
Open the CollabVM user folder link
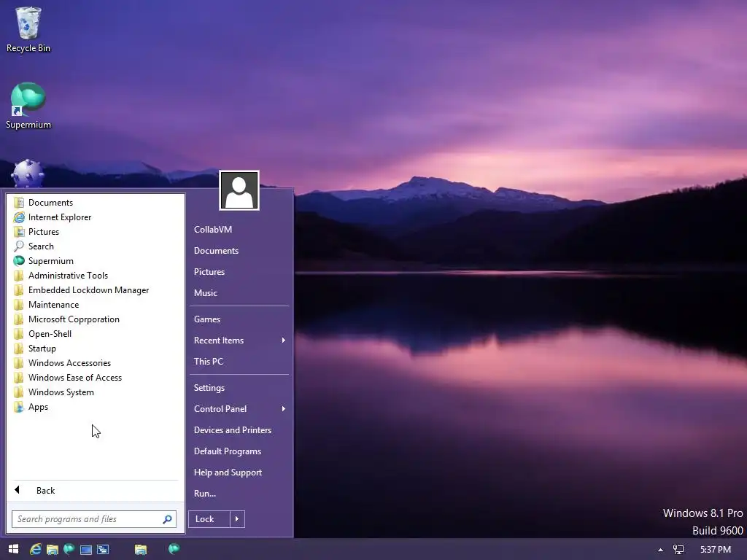click(x=239, y=230)
